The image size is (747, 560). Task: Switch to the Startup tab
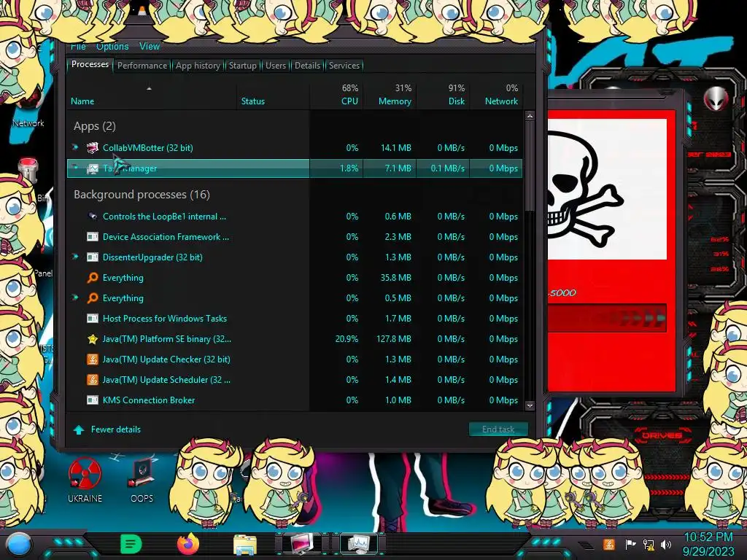pyautogui.click(x=242, y=66)
